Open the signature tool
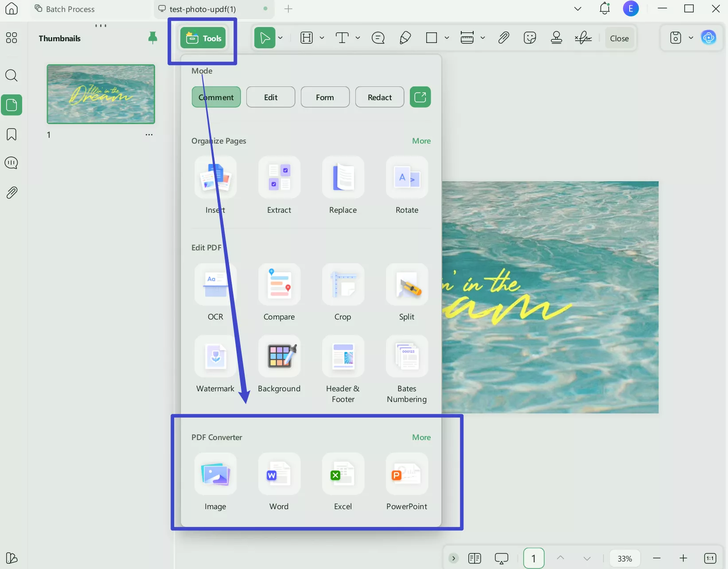 (x=583, y=38)
